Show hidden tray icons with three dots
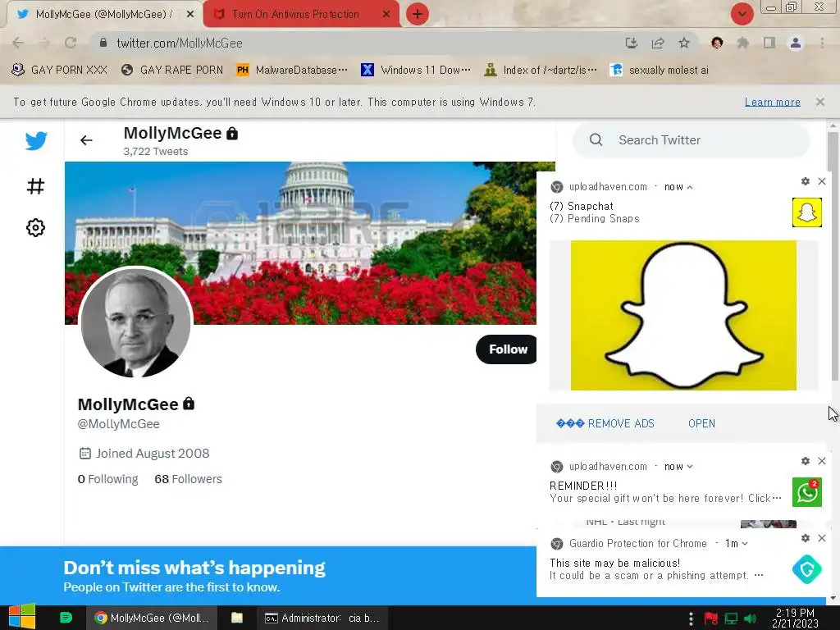Screen dimensions: 840x630 coord(691,619)
